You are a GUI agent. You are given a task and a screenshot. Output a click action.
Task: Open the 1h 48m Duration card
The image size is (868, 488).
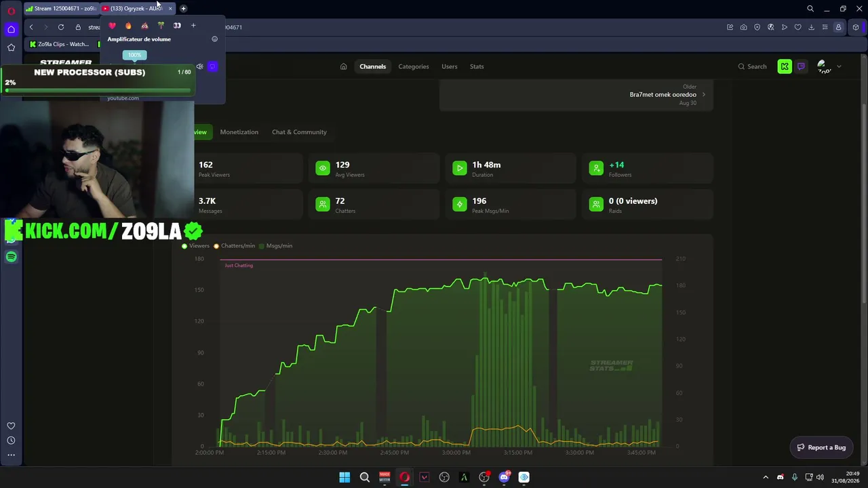511,168
